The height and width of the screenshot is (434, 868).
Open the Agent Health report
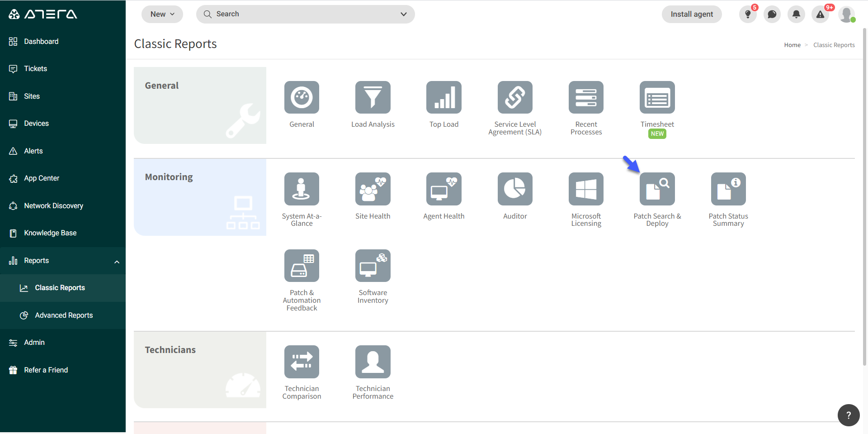pyautogui.click(x=444, y=189)
